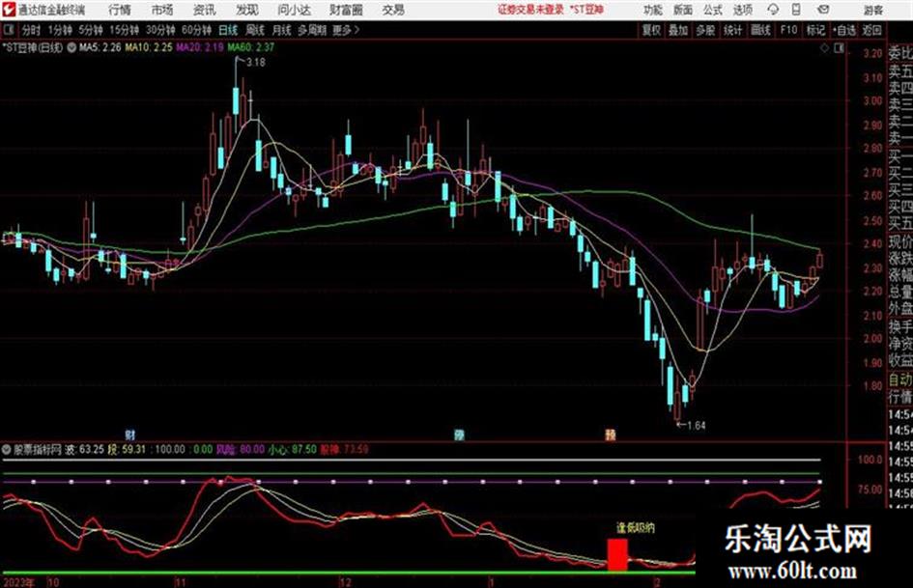Click the *ST豆神(日线) chart title
The width and height of the screenshot is (913, 588).
coord(33,47)
